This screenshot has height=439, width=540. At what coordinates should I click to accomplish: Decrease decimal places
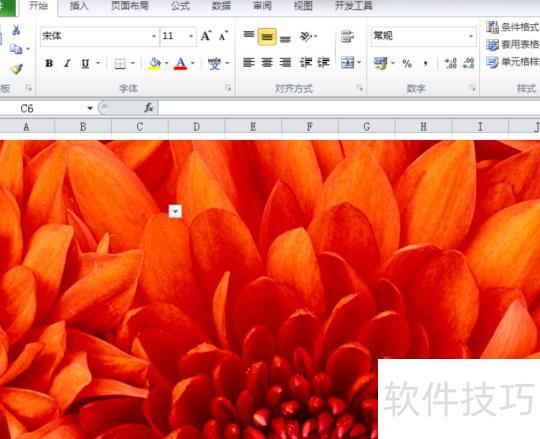click(x=469, y=63)
